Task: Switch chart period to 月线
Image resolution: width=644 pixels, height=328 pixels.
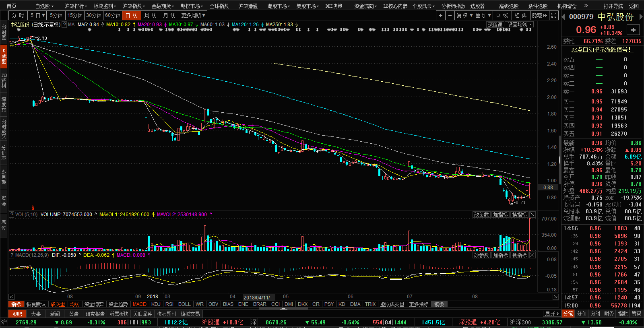Action: tap(169, 15)
